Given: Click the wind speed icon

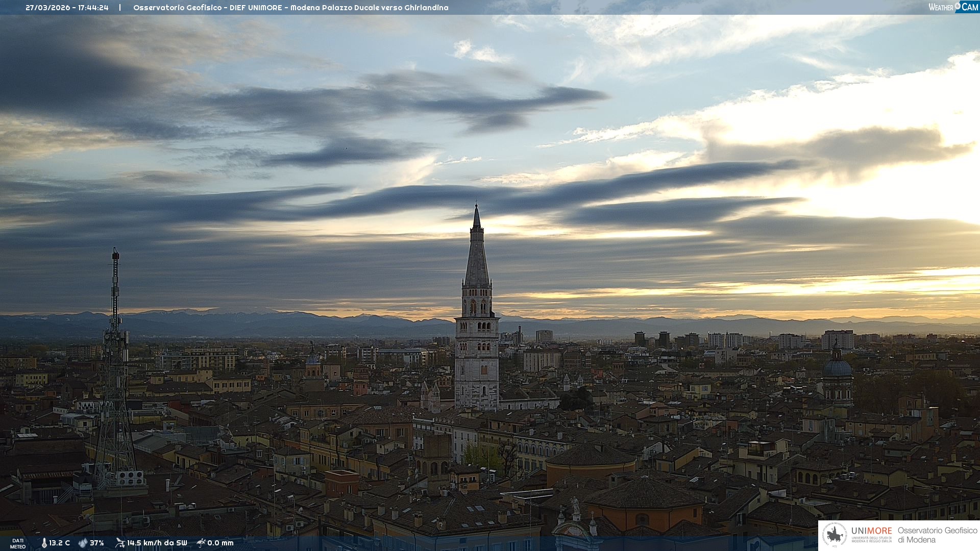Looking at the screenshot, I should (120, 543).
